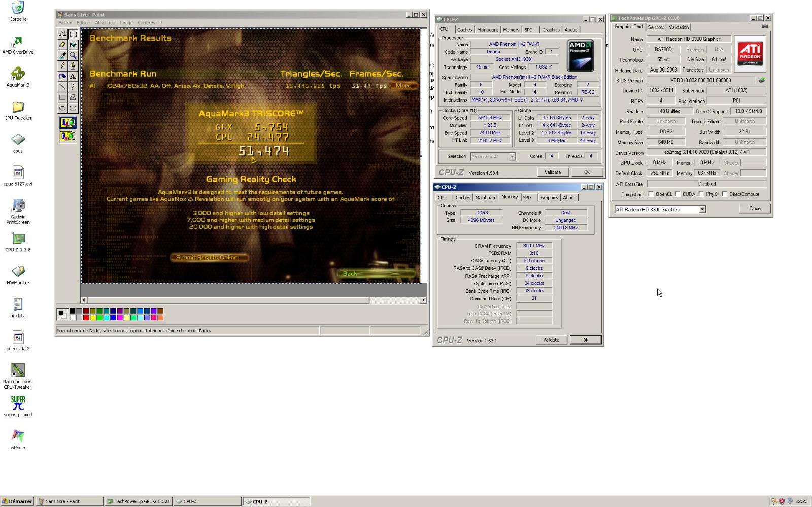Pick the yellow color swatch in Paint

tap(93, 318)
